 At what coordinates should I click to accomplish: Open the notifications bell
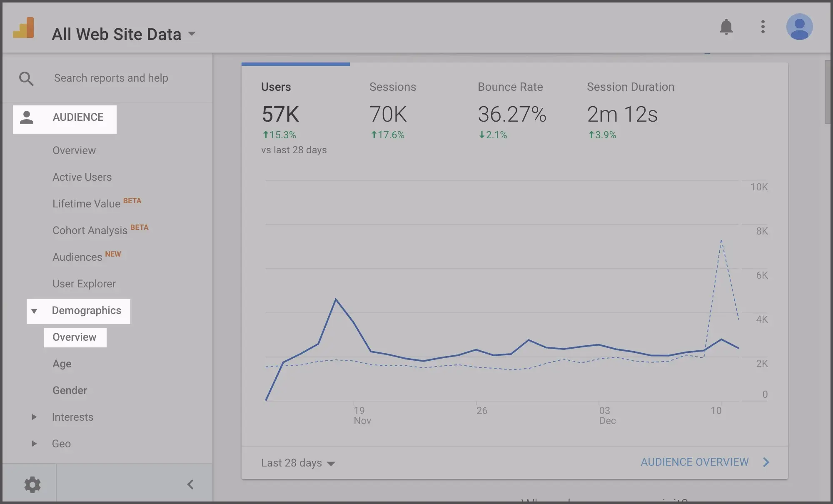tap(726, 27)
